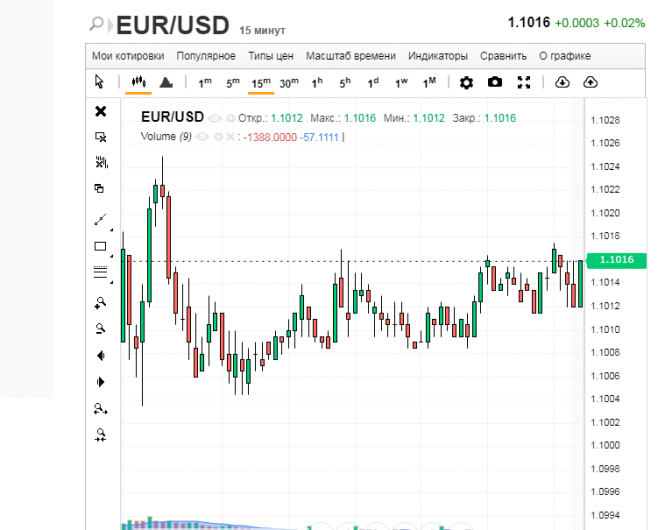Enter fullscreen chart mode
665x530 pixels.
[x=524, y=82]
